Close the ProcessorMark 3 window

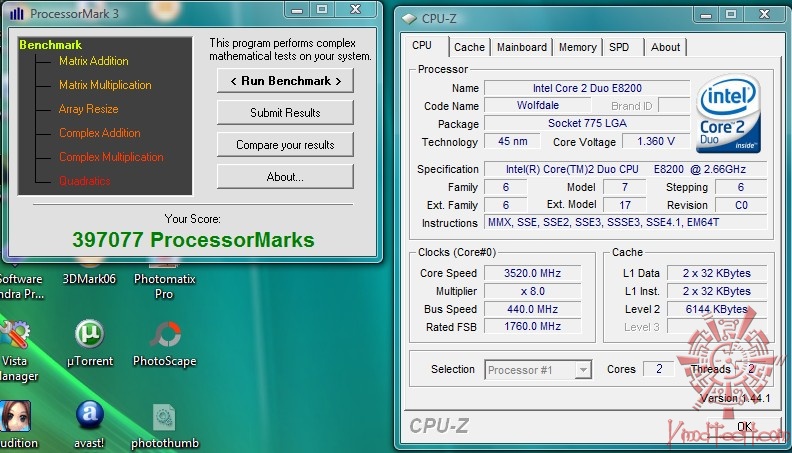click(356, 10)
